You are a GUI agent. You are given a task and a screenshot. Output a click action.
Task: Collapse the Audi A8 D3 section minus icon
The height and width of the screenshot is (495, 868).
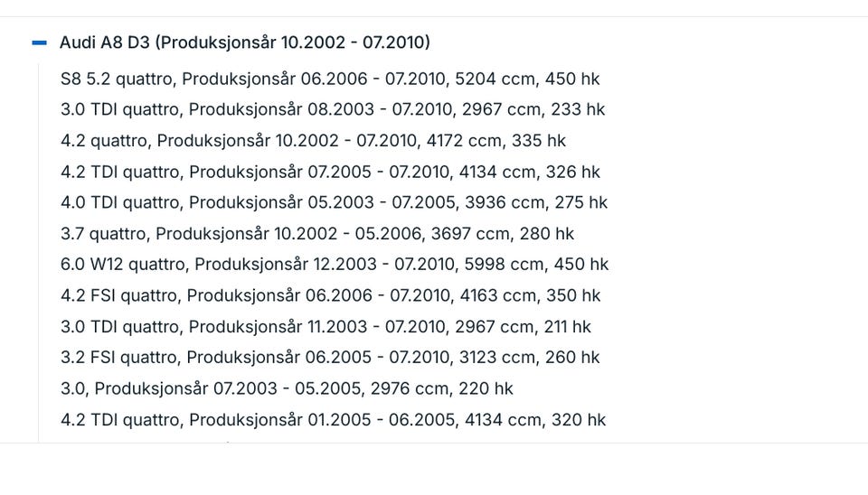click(x=39, y=42)
